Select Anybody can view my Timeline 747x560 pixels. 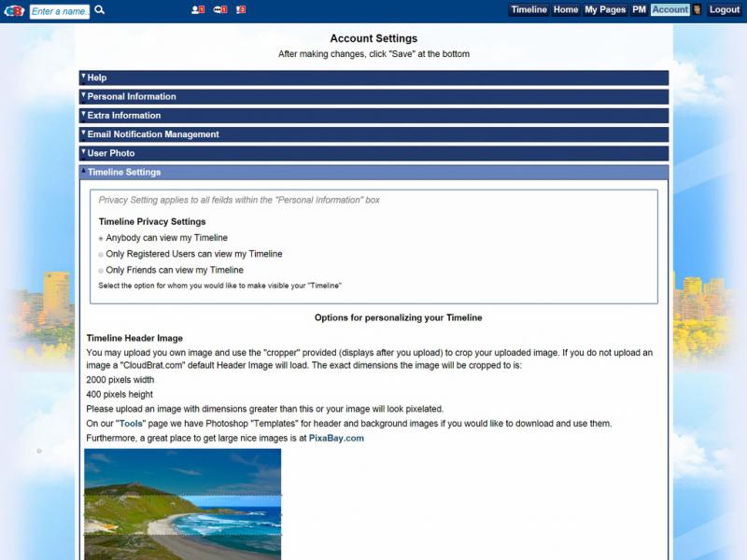coord(101,239)
